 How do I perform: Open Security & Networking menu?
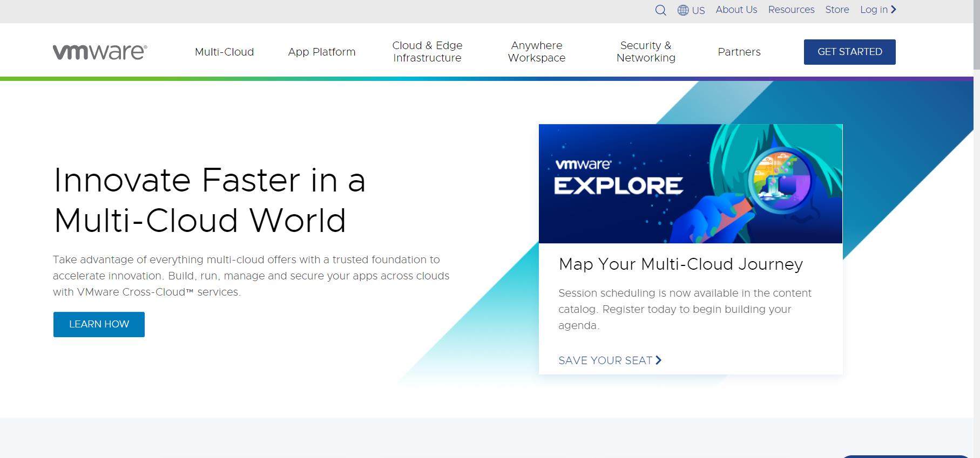point(646,52)
